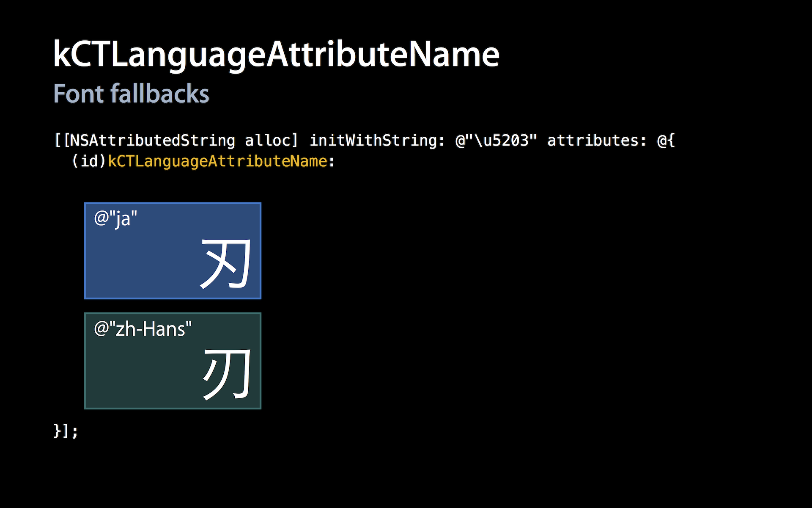Click the Font fallbacks subtitle
This screenshot has height=508, width=812.
coord(131,94)
